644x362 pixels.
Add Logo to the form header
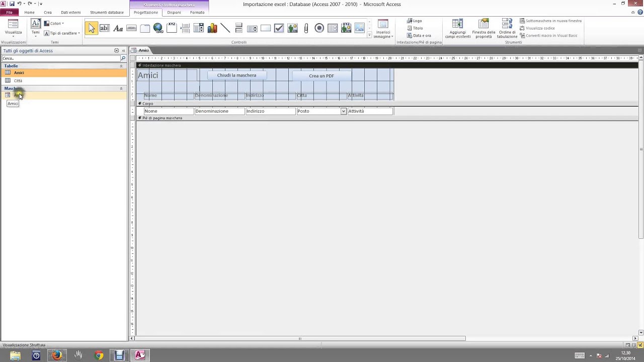point(415,21)
